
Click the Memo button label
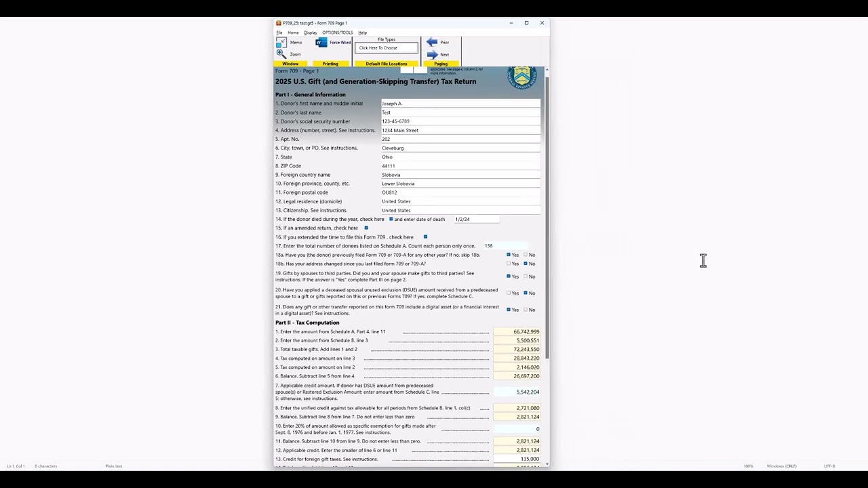pos(296,43)
